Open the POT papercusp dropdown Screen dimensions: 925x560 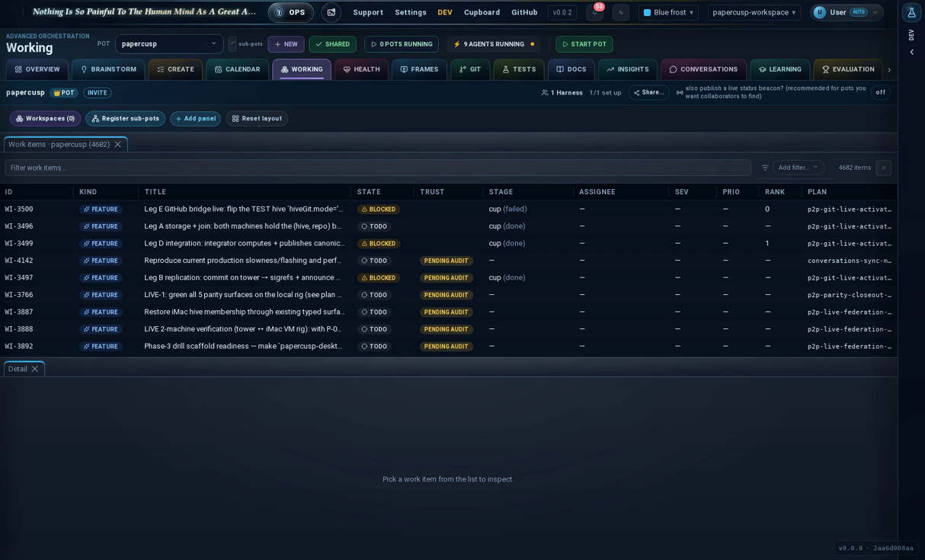(169, 44)
